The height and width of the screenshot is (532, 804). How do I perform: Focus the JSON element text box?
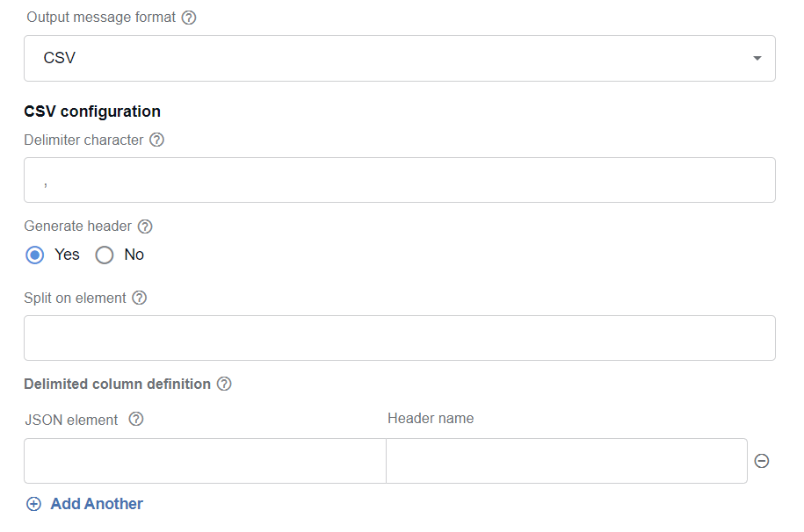tap(205, 461)
